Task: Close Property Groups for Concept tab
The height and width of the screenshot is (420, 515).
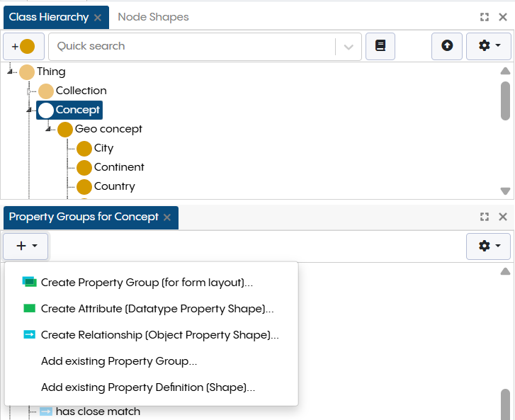Action: click(167, 217)
